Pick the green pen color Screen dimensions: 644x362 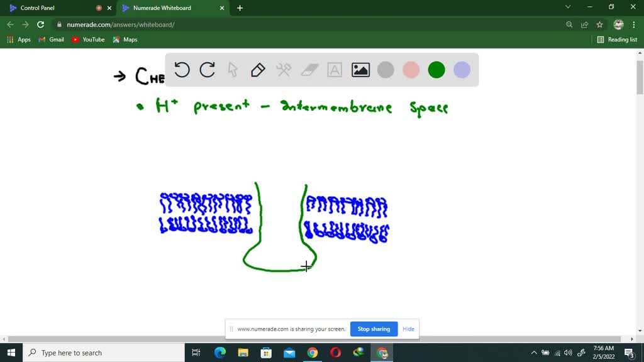pyautogui.click(x=436, y=70)
